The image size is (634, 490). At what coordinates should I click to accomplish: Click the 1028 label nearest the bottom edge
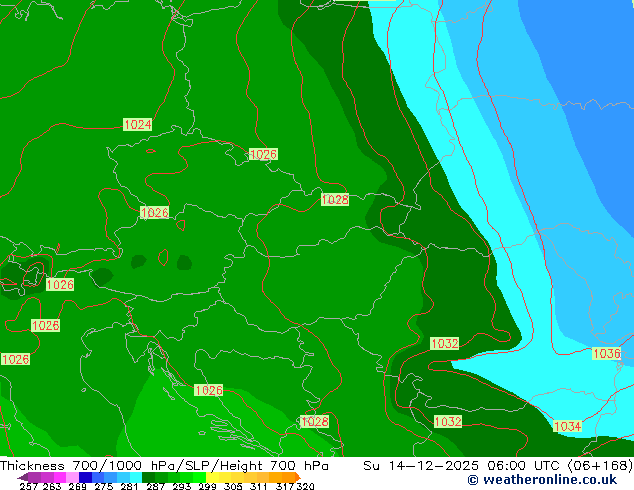(x=315, y=422)
